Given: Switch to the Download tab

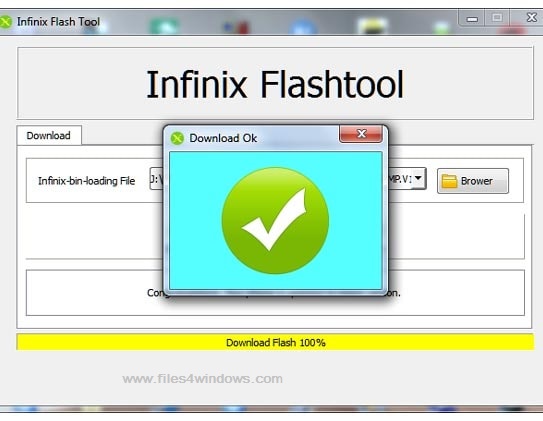Looking at the screenshot, I should 49,135.
